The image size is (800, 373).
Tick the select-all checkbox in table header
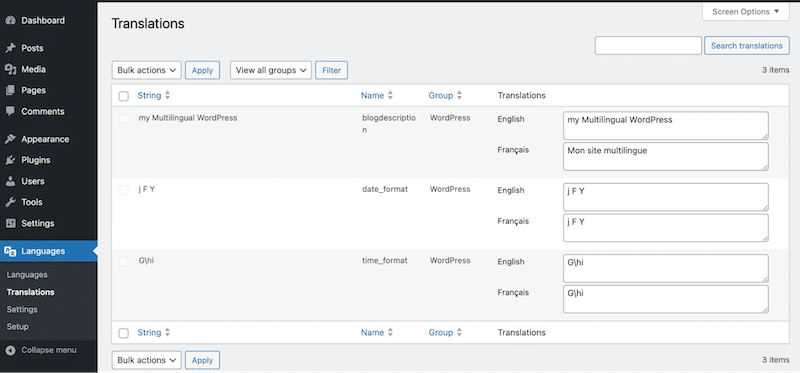[x=123, y=96]
